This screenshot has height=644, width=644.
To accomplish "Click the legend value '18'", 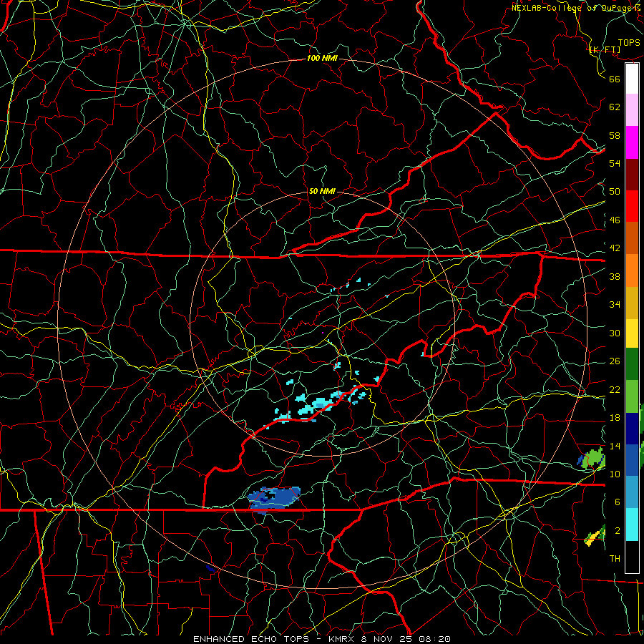I will pos(615,418).
